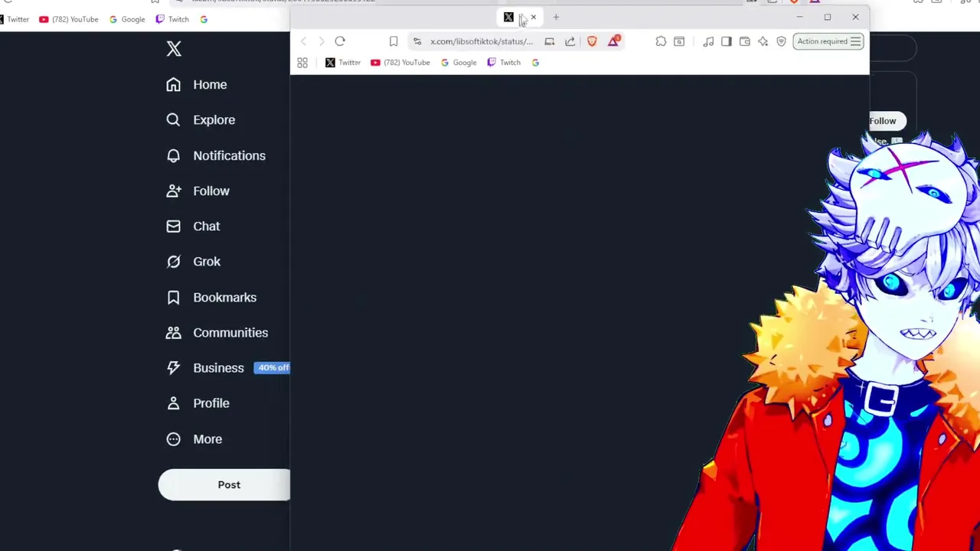This screenshot has height=551, width=980.
Task: Open the Leo AI sparkle icon
Action: pos(763,41)
